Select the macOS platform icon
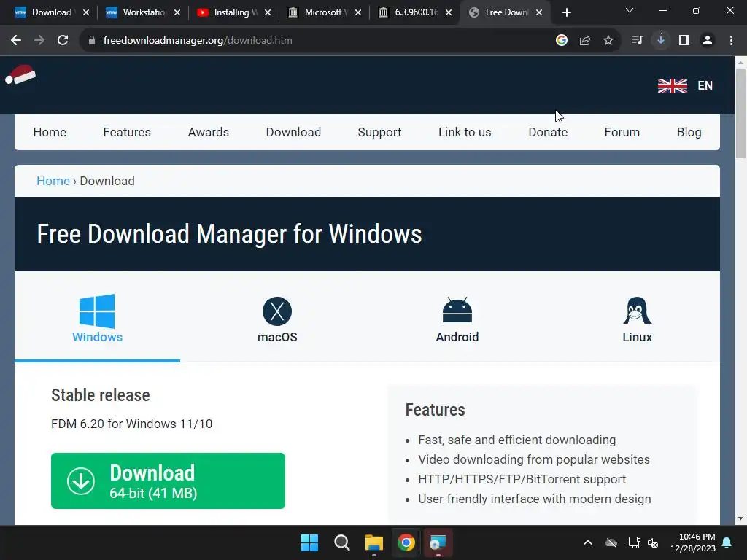 pyautogui.click(x=277, y=311)
